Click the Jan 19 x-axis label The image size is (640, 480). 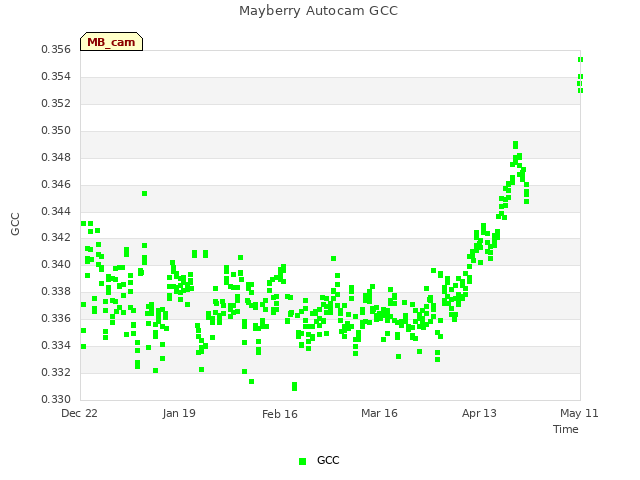point(179,413)
